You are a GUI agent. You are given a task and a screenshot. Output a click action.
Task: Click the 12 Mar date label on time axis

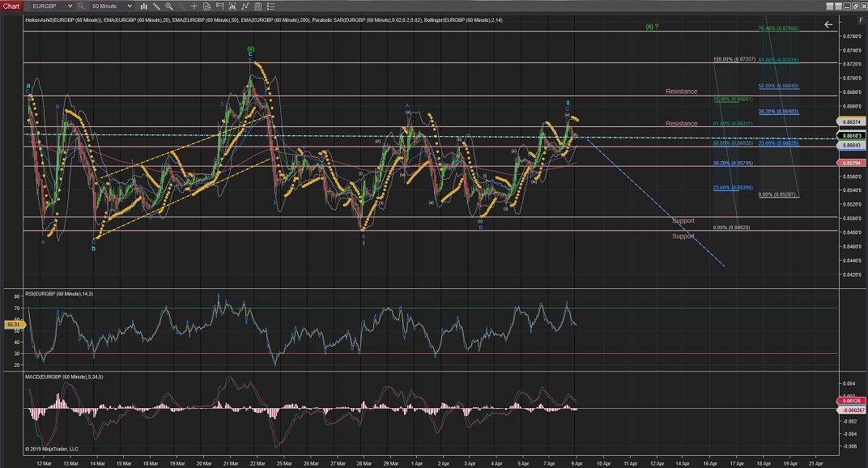(44, 464)
